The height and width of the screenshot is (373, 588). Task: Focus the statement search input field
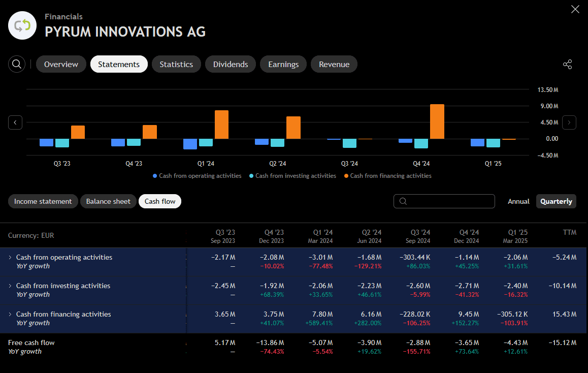[x=449, y=201]
